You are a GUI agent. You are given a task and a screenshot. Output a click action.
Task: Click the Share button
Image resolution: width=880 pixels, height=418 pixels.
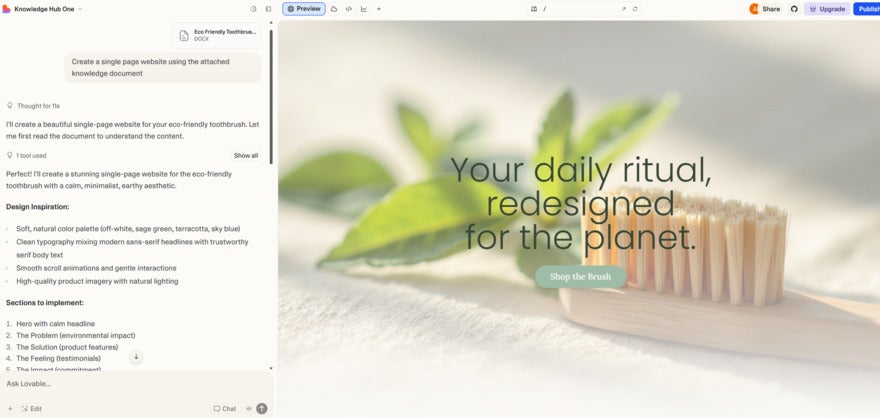(x=771, y=9)
